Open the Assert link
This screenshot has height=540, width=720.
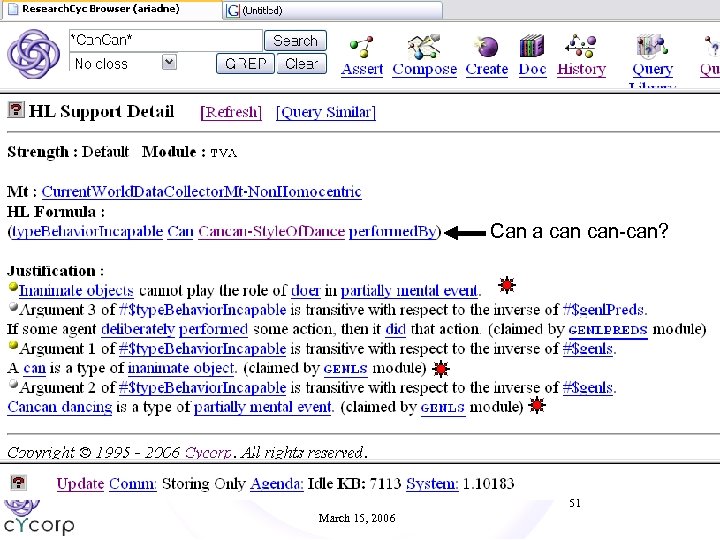tap(362, 69)
